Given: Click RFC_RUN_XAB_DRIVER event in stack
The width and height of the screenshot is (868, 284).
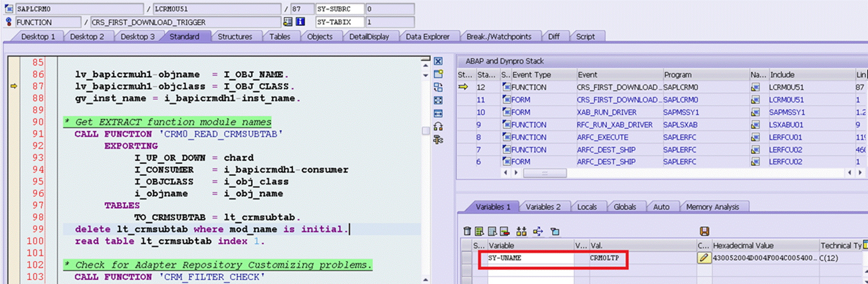Looking at the screenshot, I should click(614, 125).
